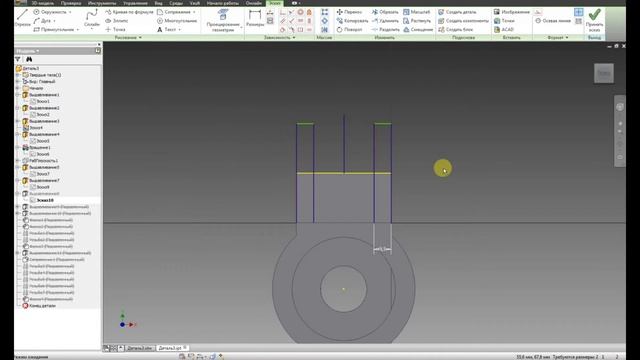Insert Изображение image

512,12
